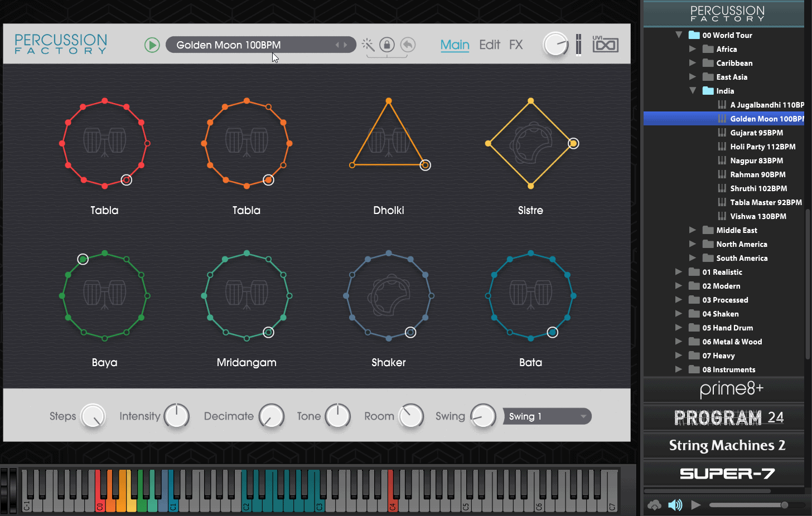
Task: Toggle the padlock lock button
Action: [387, 45]
